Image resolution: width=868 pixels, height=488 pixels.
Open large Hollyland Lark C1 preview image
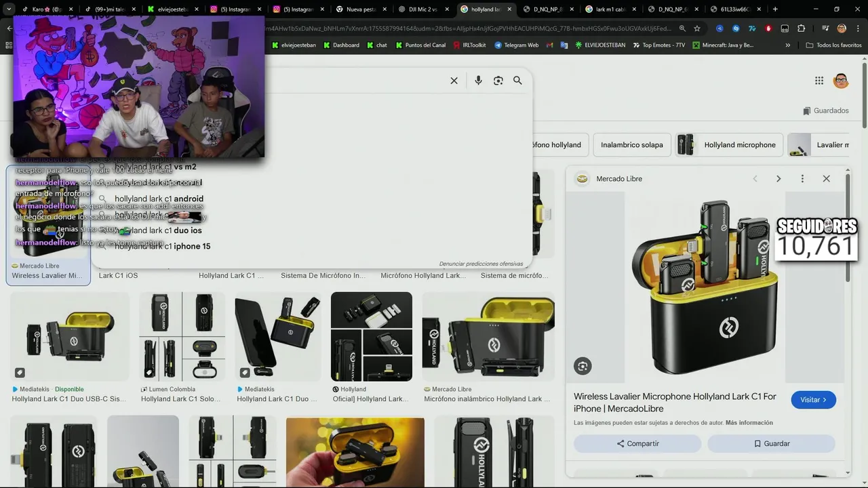coord(705,287)
